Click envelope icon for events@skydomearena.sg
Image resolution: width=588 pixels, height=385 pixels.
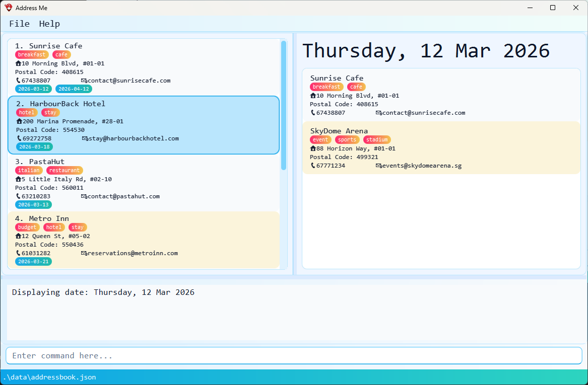378,166
